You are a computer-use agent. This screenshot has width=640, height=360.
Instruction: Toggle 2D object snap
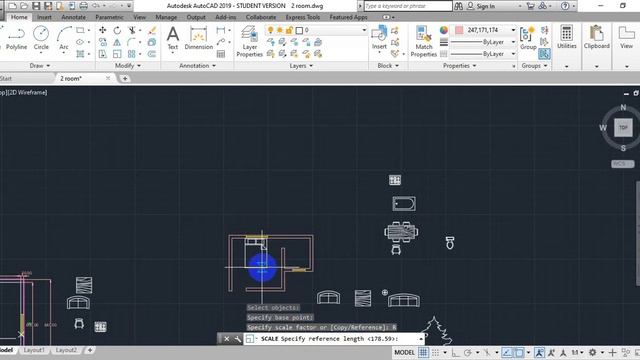coord(519,352)
